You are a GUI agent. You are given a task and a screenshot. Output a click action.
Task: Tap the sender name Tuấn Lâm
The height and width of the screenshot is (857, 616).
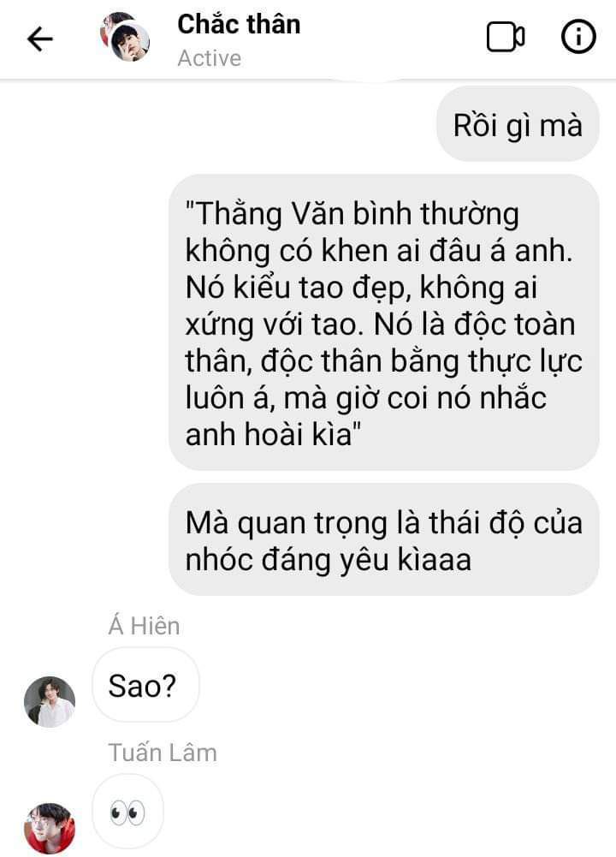click(163, 753)
